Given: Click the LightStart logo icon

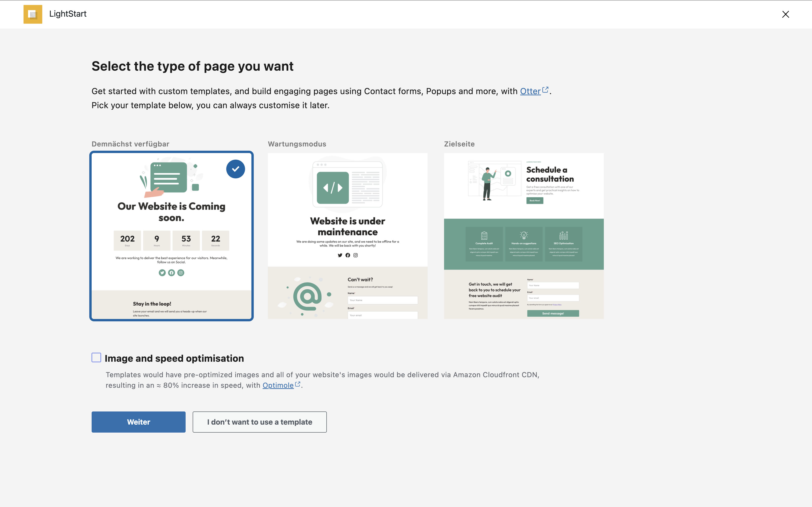Looking at the screenshot, I should [33, 14].
